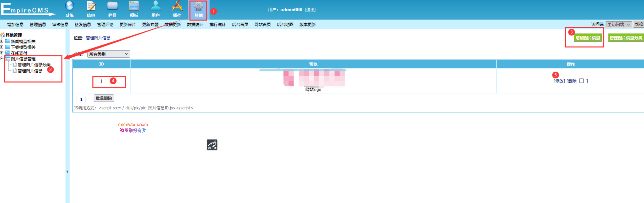644x203 pixels.
Task: Open the 模板 window icon
Action: pos(134,6)
